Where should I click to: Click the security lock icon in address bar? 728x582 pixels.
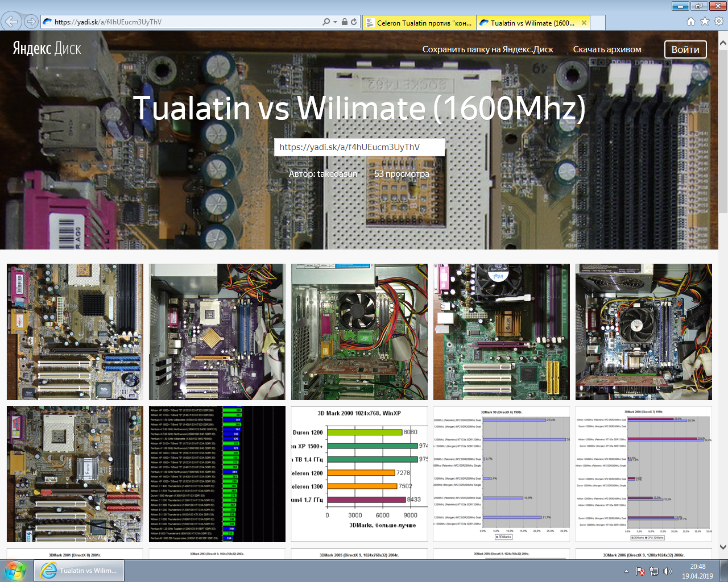[x=344, y=22]
